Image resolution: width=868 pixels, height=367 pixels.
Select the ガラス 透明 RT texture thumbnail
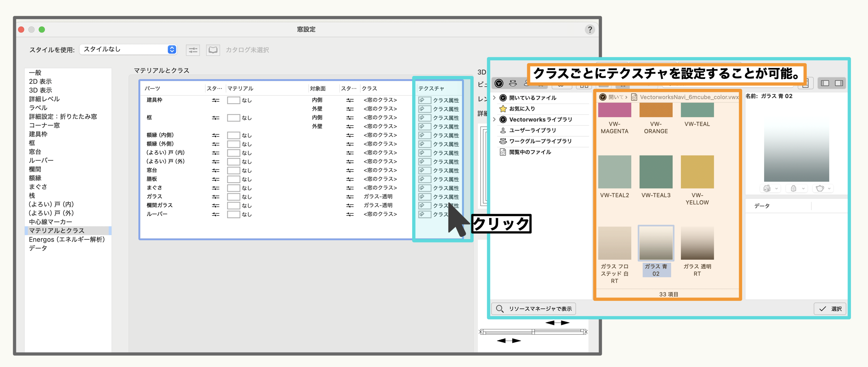pyautogui.click(x=697, y=244)
